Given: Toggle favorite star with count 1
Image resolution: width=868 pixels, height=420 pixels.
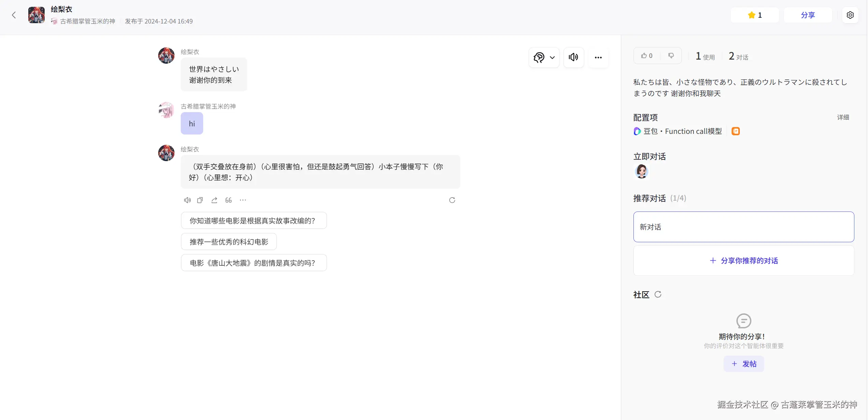Looking at the screenshot, I should pyautogui.click(x=754, y=15).
